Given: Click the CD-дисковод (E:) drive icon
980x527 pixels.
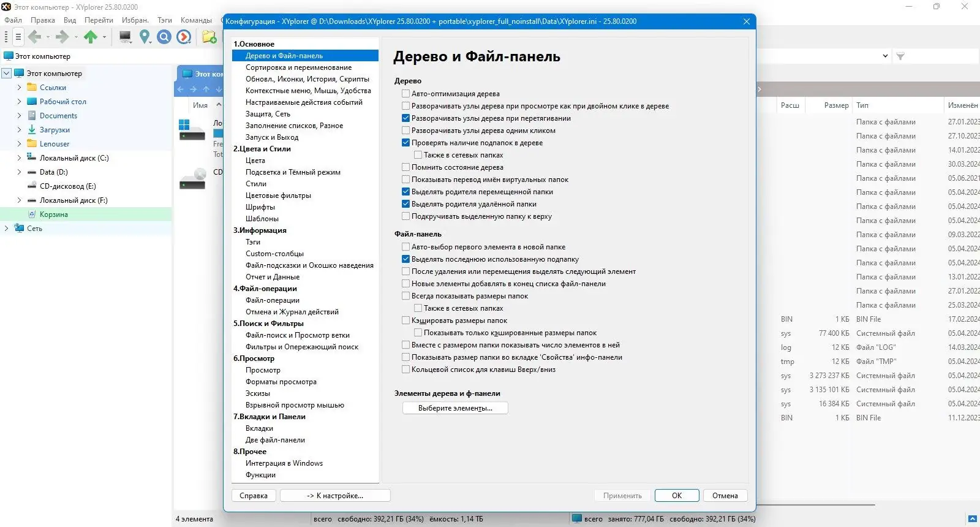Looking at the screenshot, I should tap(32, 186).
